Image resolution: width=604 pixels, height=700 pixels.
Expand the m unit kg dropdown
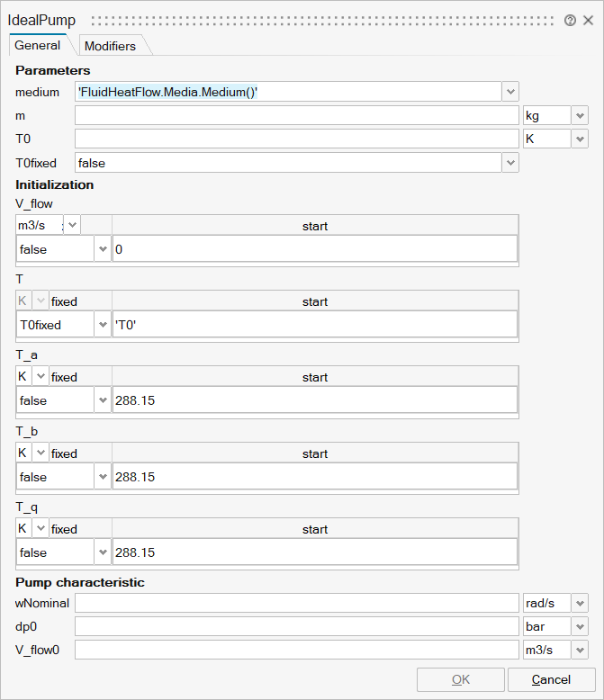580,115
